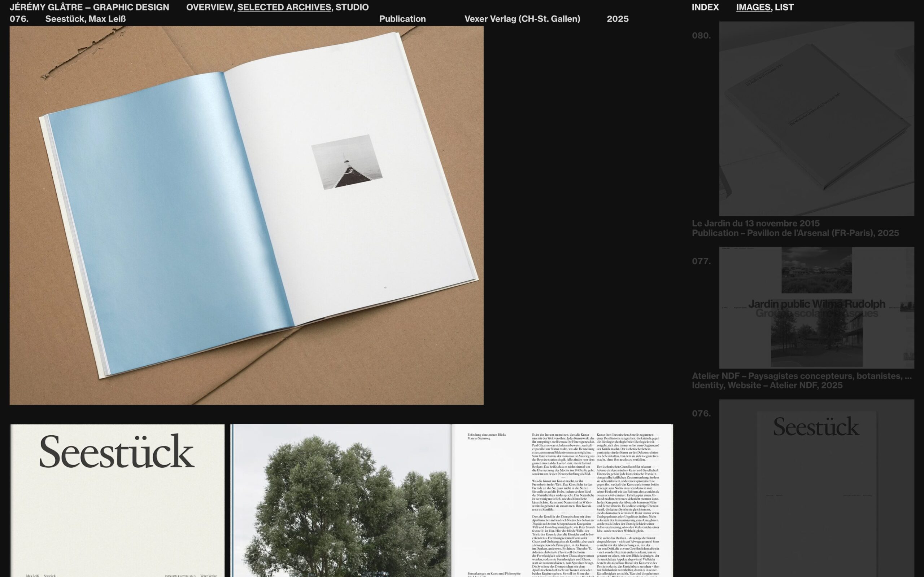Click the open book photo with blue page
This screenshot has width=924, height=577.
point(247,215)
